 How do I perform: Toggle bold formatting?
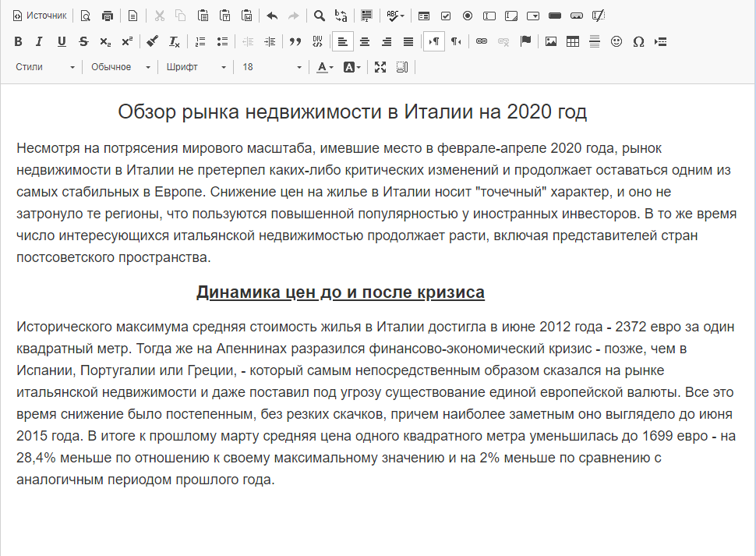pos(19,41)
